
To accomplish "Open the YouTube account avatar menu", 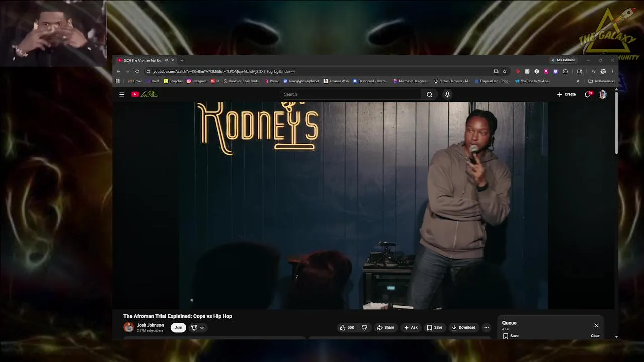I will point(603,94).
